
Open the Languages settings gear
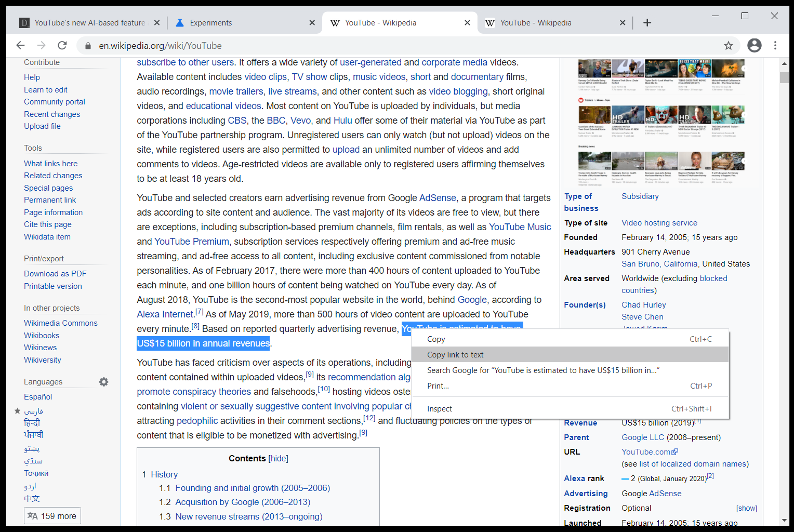point(104,382)
